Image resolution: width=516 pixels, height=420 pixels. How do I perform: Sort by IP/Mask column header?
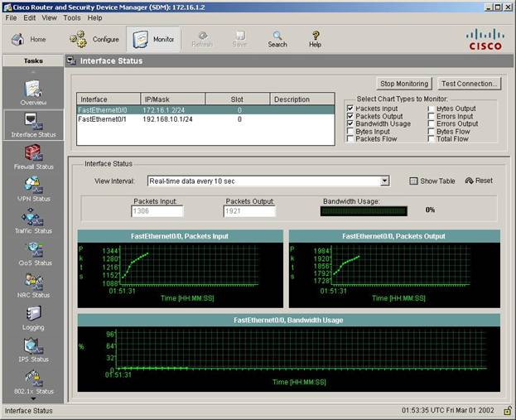(173, 99)
